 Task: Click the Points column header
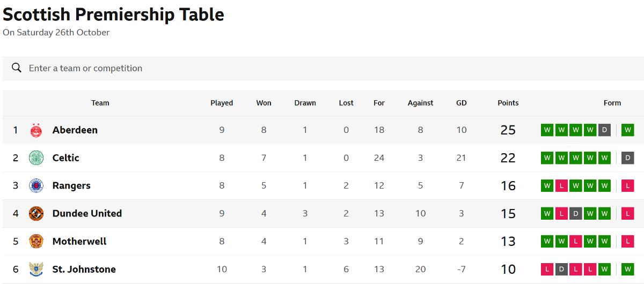coord(508,103)
